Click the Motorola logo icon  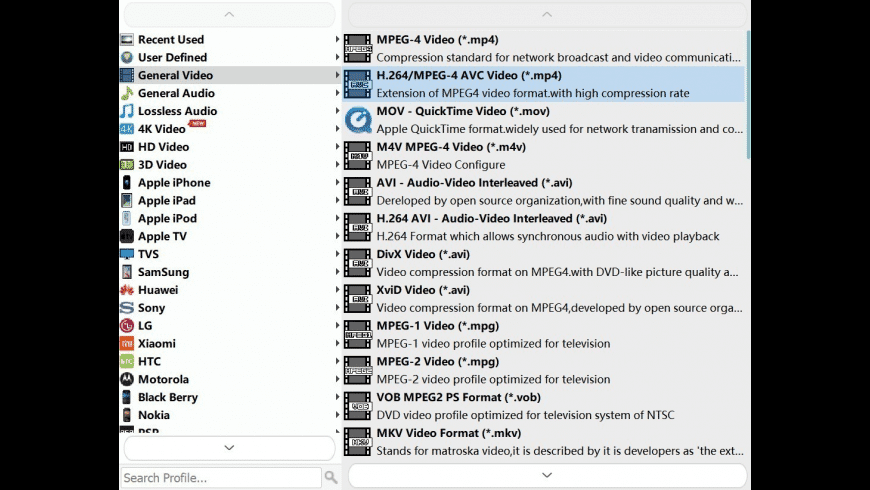click(127, 379)
